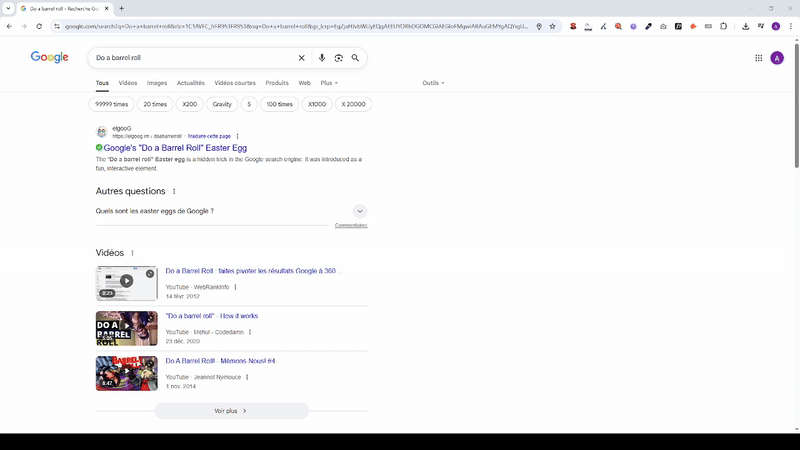This screenshot has height=450, width=800.
Task: Open the location permission icon in address bar
Action: pyautogui.click(x=539, y=26)
